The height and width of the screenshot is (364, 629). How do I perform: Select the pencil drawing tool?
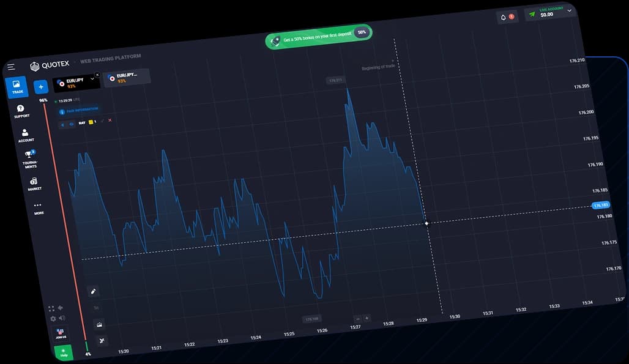94,292
